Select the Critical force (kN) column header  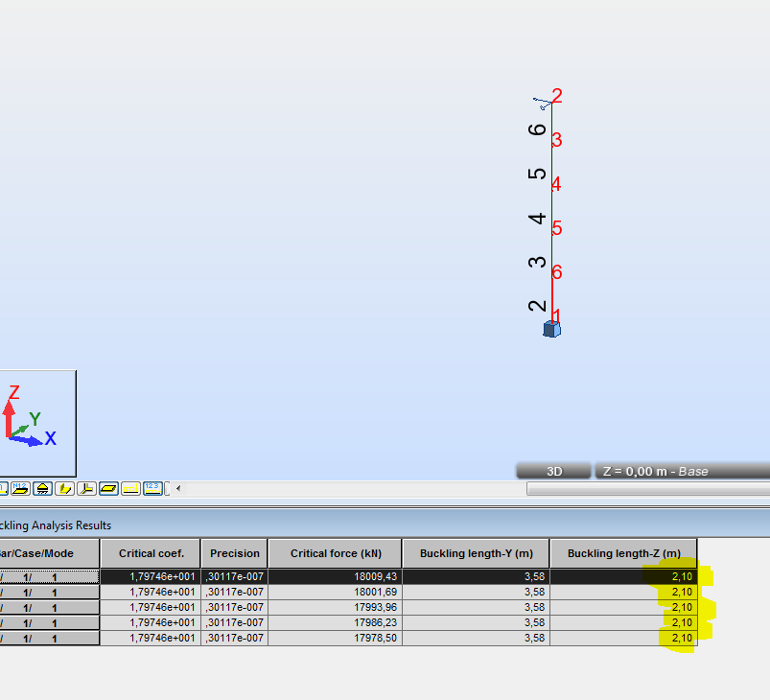pos(336,553)
